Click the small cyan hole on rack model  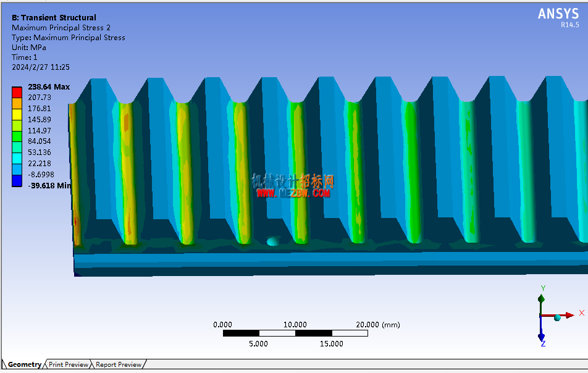point(274,241)
